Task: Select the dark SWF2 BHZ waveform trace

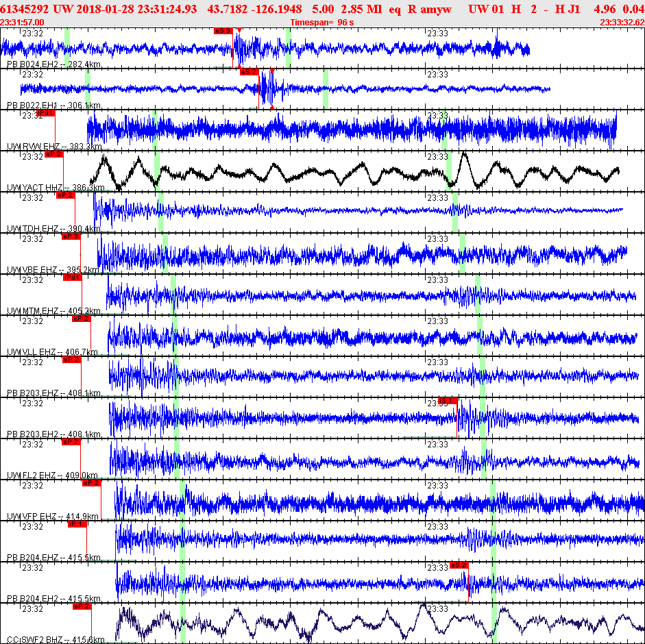Action: tap(380, 622)
